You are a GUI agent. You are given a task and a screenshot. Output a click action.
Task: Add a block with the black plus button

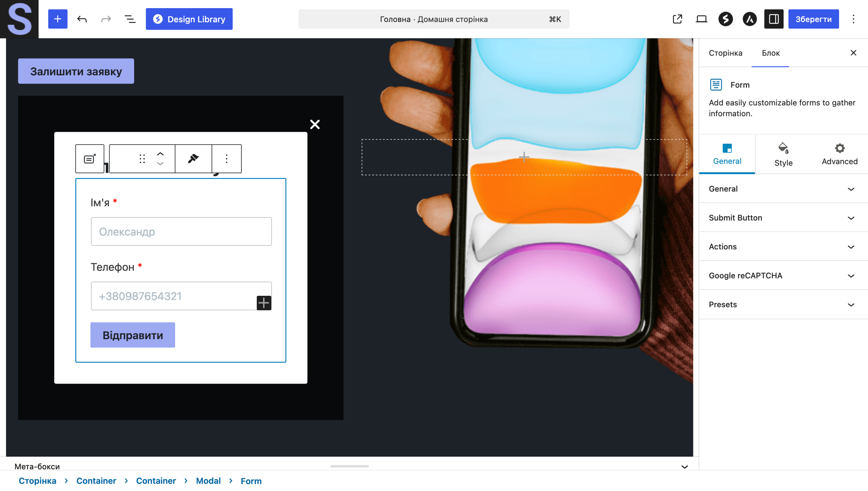[264, 303]
